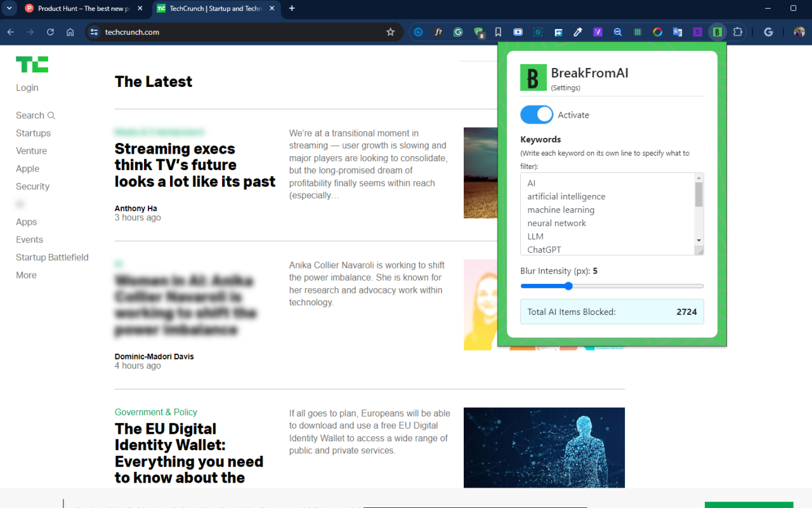Click author Dominic-Madori Davis
Image resolution: width=812 pixels, height=508 pixels.
click(x=154, y=356)
